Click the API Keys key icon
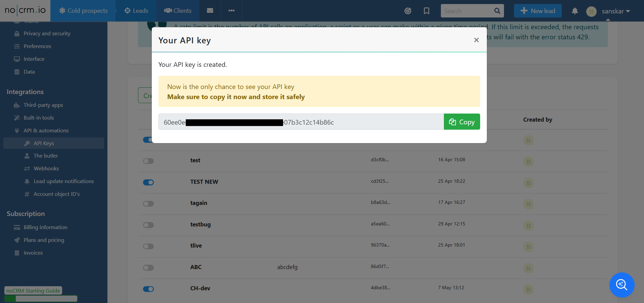The image size is (644, 303). coord(27,143)
